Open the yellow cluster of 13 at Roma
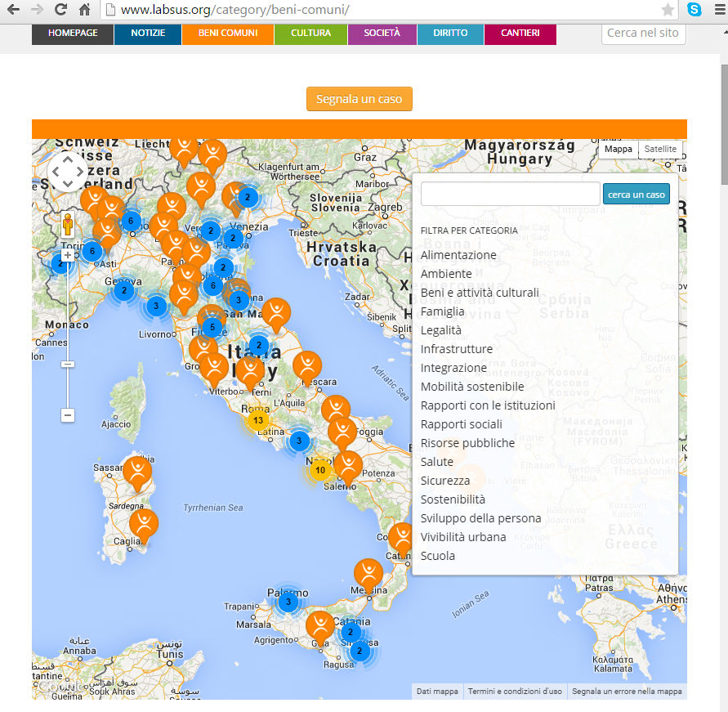This screenshot has height=712, width=728. click(x=258, y=420)
